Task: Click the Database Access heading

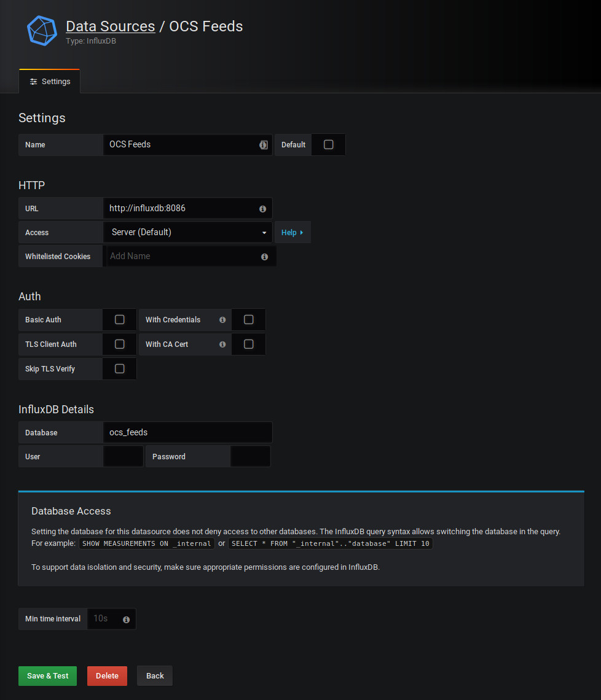Action: [71, 511]
